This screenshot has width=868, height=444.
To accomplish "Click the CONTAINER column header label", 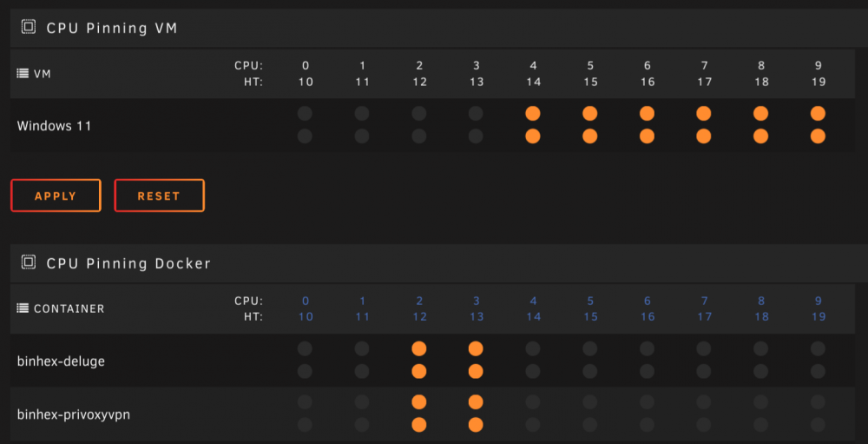I will pyautogui.click(x=69, y=308).
